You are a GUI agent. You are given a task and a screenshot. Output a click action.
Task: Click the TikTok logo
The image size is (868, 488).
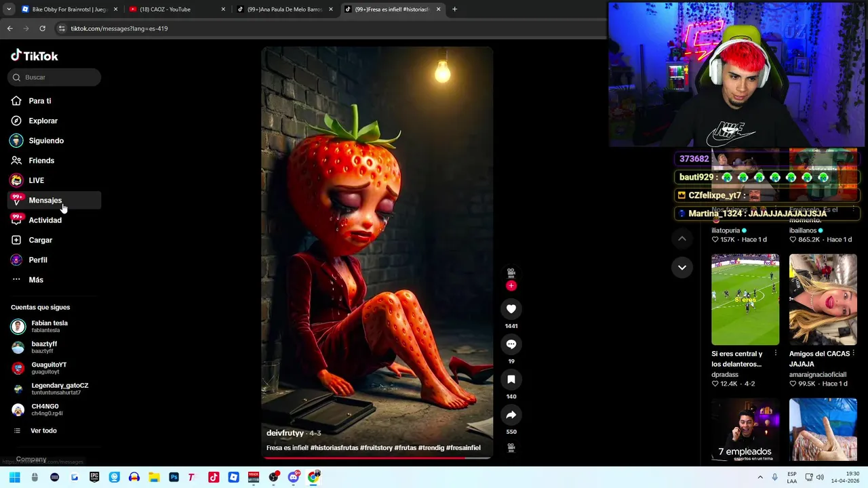(x=34, y=56)
